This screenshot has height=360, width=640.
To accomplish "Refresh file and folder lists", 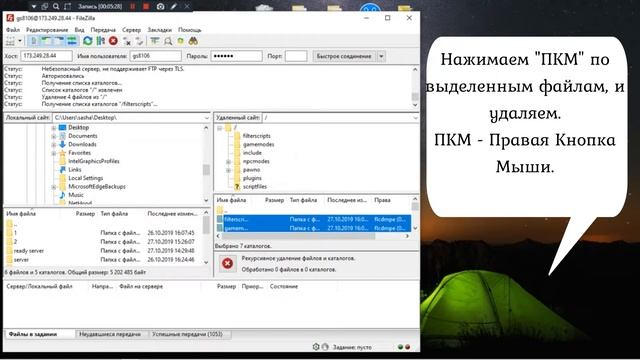I will [87, 41].
